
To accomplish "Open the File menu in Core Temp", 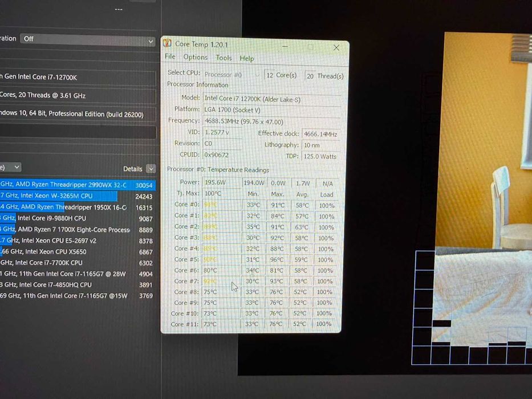I will [x=170, y=56].
